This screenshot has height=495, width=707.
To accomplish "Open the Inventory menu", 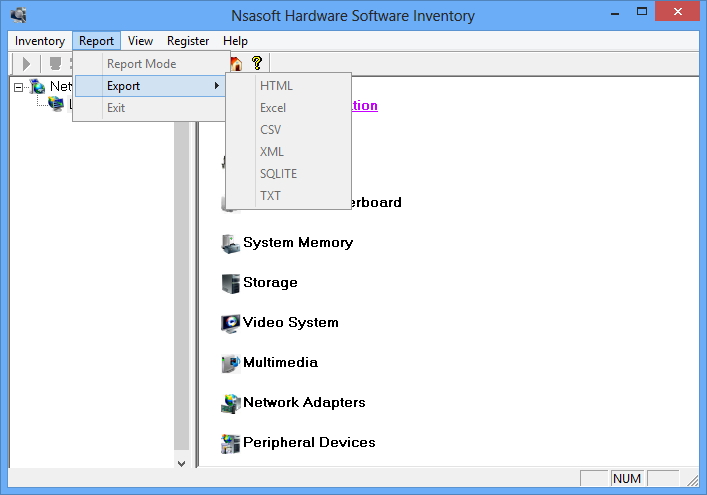I will pyautogui.click(x=40, y=41).
